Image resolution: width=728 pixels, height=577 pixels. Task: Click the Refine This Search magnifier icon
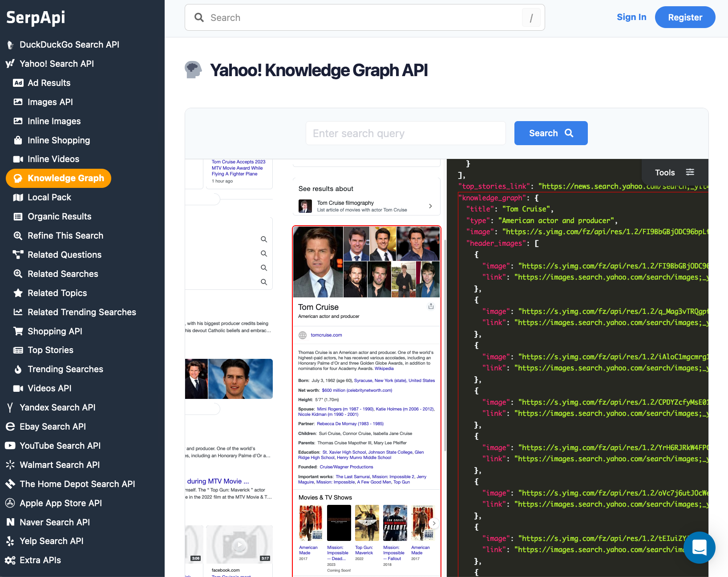click(x=18, y=236)
